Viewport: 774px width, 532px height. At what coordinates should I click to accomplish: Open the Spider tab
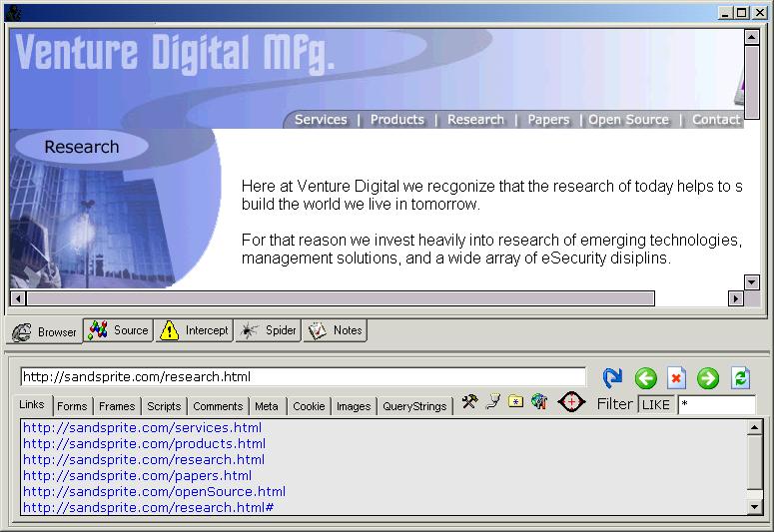[269, 330]
